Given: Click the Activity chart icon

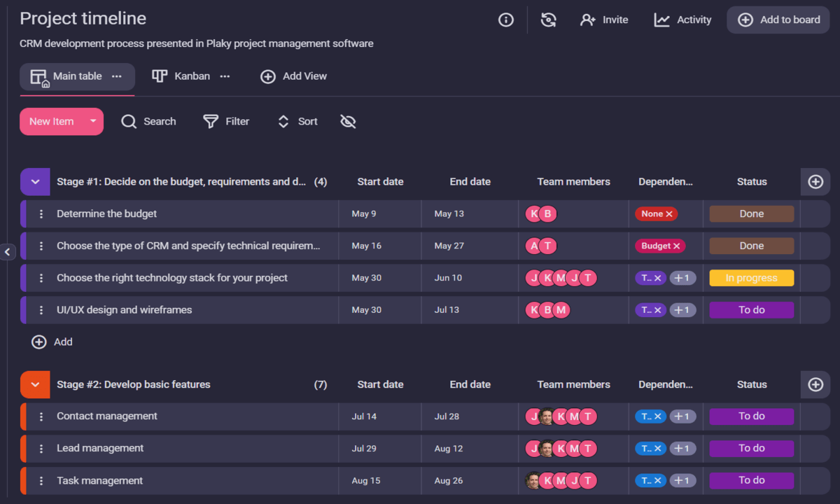Looking at the screenshot, I should [x=661, y=20].
